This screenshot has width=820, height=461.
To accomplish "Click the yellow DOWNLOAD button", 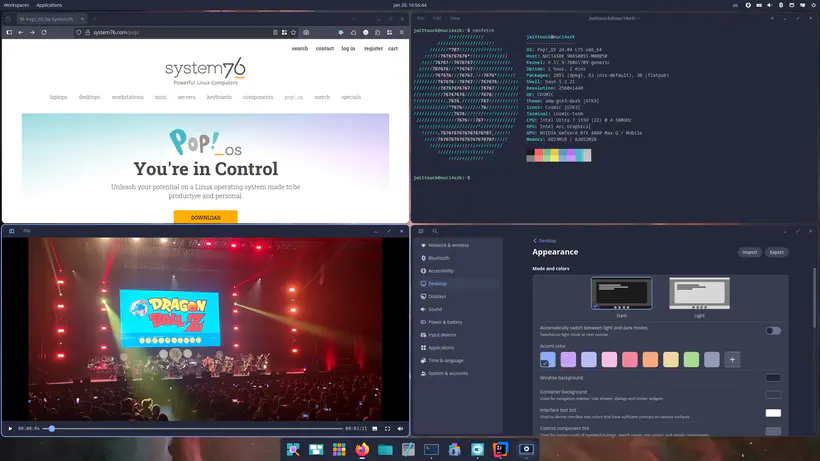I will click(x=205, y=217).
